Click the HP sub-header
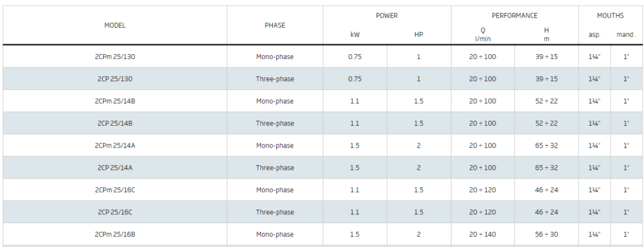Image resolution: width=644 pixels, height=247 pixels. click(x=418, y=35)
